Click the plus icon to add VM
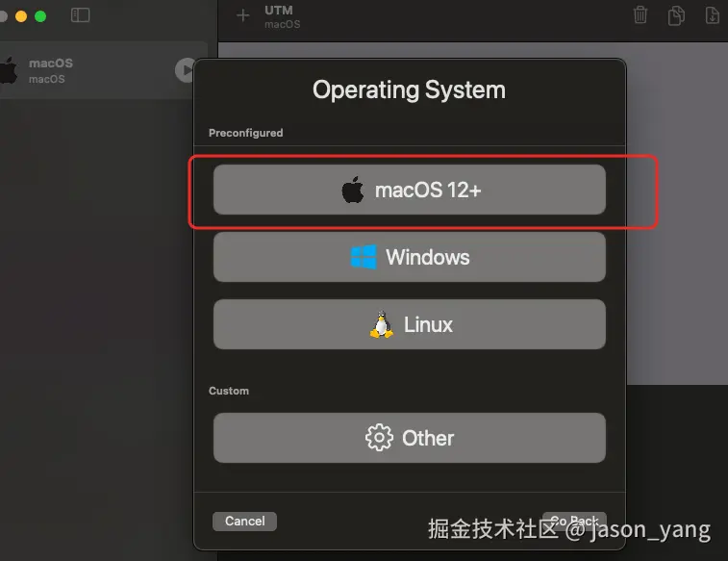This screenshot has height=561, width=728. (x=242, y=15)
